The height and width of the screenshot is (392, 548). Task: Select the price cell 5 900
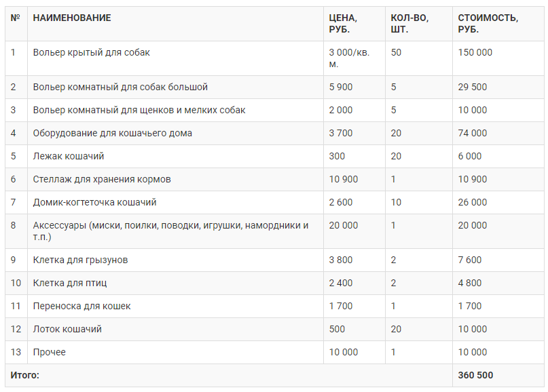[354, 87]
